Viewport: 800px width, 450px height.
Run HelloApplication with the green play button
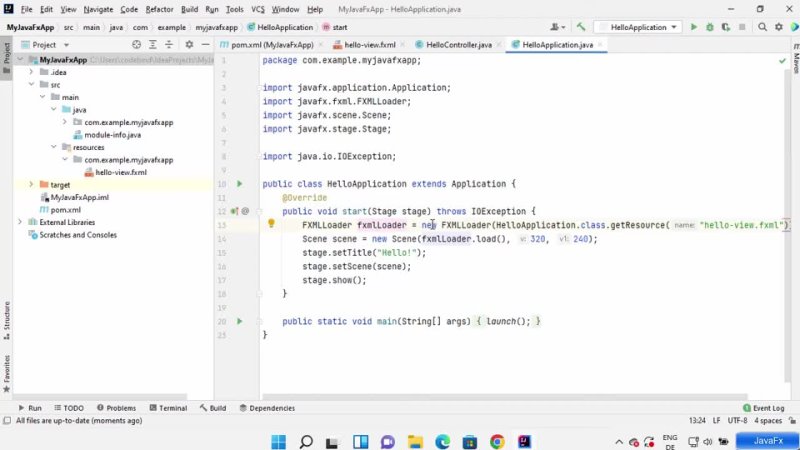coord(693,27)
